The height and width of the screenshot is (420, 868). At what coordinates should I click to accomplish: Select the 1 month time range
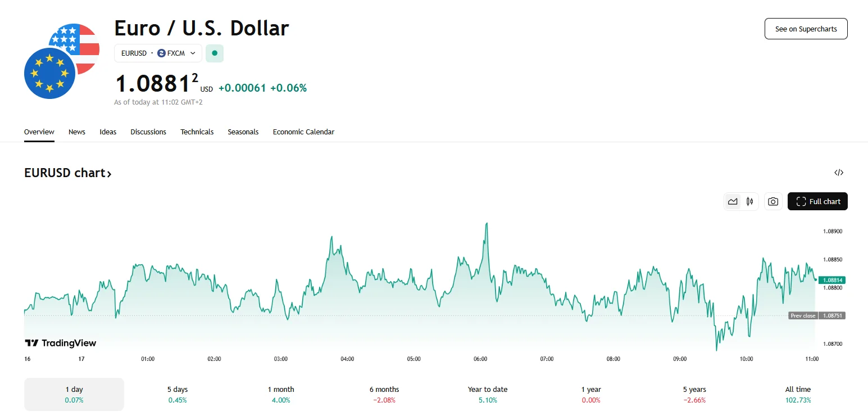(x=281, y=394)
